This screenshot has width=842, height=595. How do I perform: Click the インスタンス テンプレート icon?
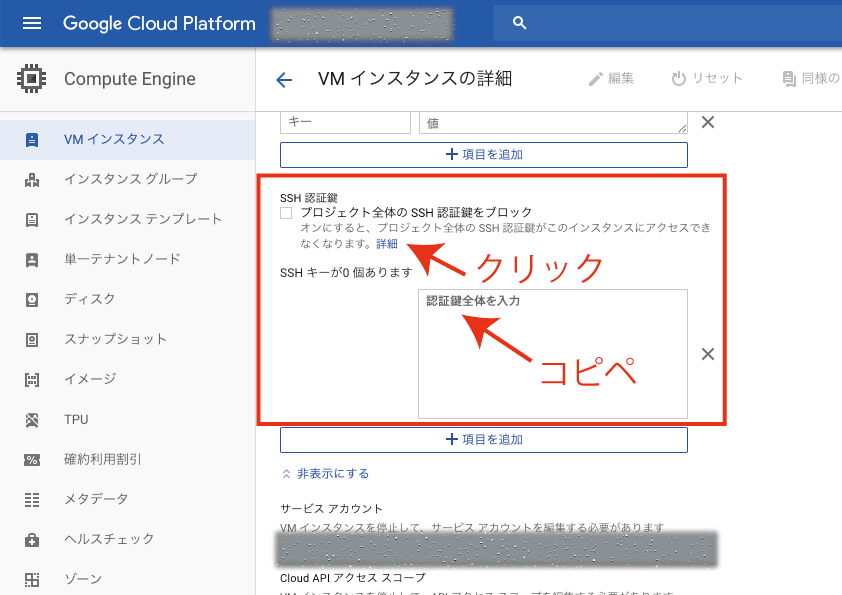32,220
